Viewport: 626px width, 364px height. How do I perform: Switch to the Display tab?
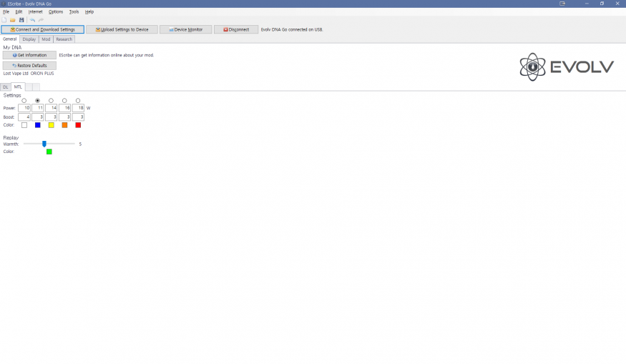point(29,39)
